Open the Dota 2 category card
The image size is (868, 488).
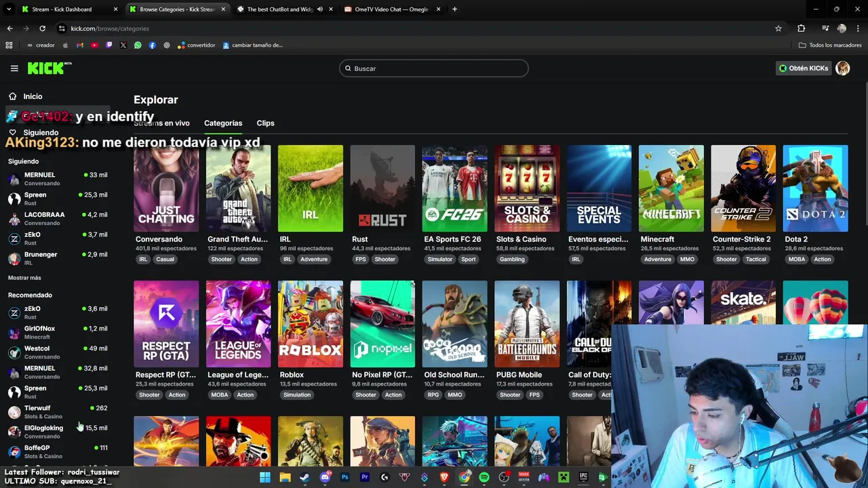(x=815, y=188)
